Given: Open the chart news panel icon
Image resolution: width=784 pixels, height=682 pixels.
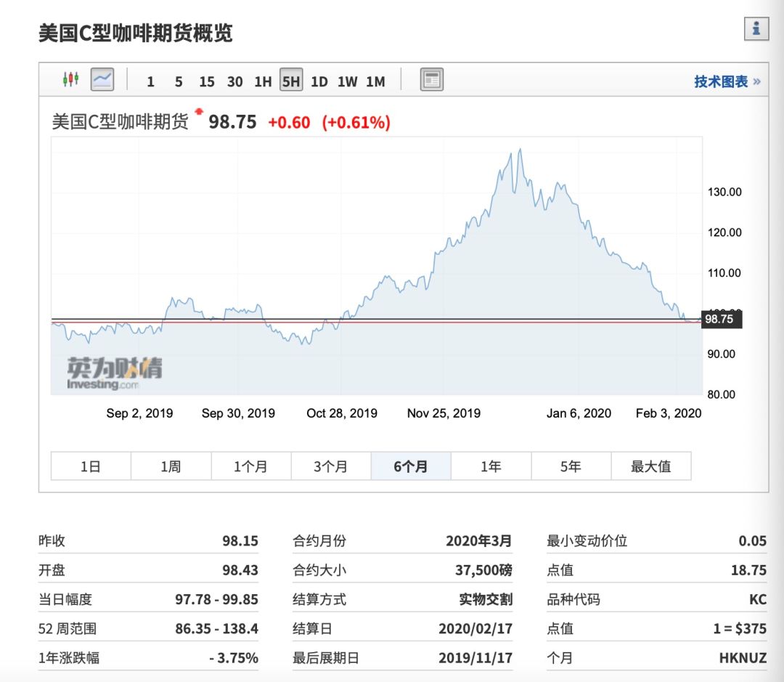Looking at the screenshot, I should [x=431, y=80].
